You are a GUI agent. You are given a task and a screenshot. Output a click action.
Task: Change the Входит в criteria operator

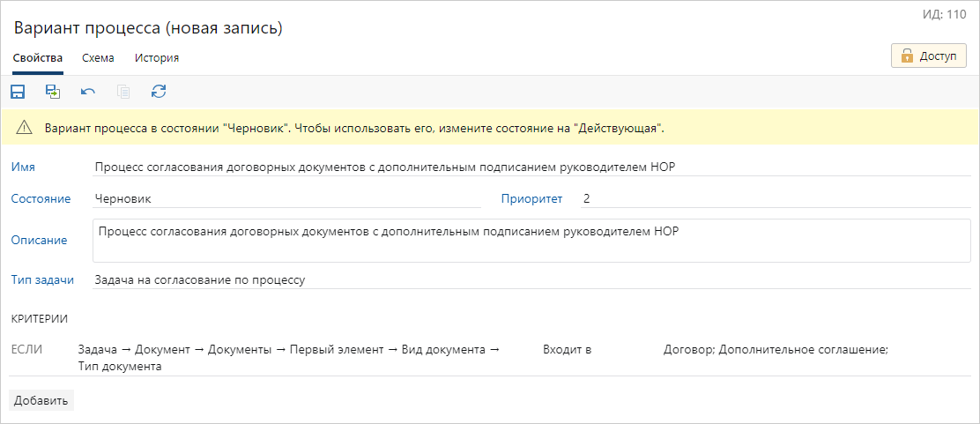568,350
